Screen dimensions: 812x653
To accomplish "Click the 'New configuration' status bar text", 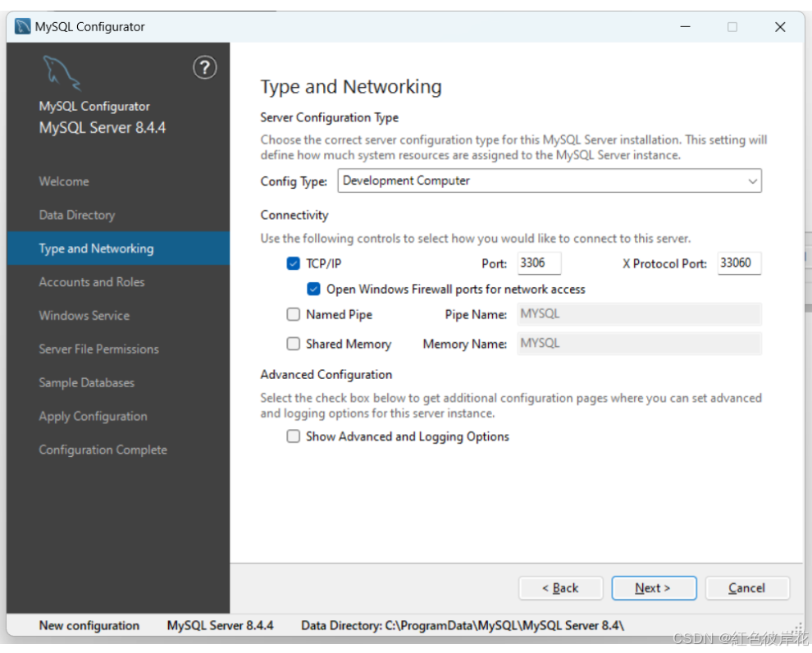I will pos(89,626).
